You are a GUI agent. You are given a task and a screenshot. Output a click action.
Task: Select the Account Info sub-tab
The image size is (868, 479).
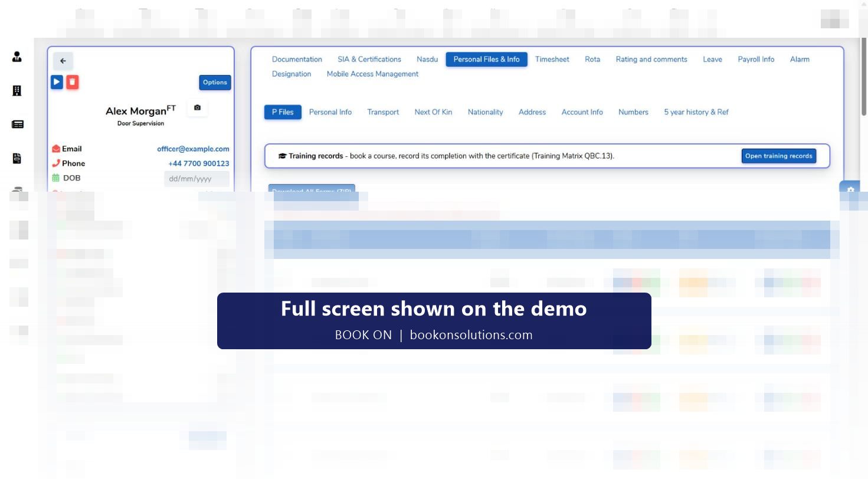tap(582, 112)
